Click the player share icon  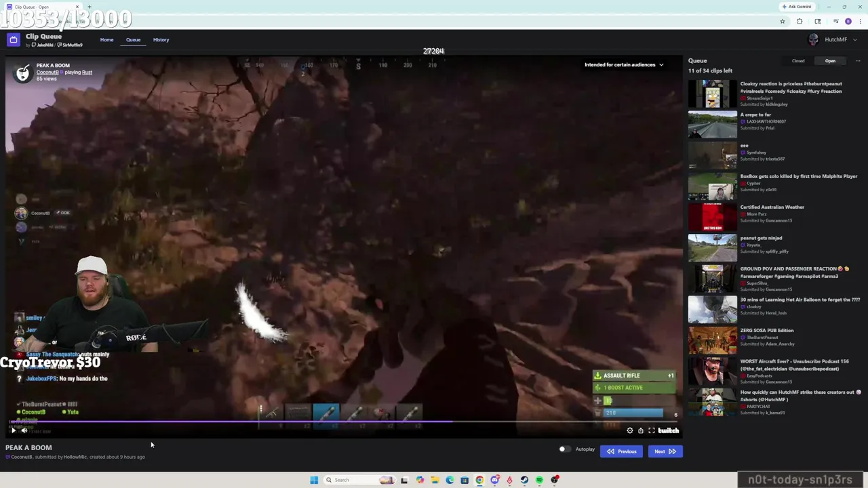[x=641, y=430]
